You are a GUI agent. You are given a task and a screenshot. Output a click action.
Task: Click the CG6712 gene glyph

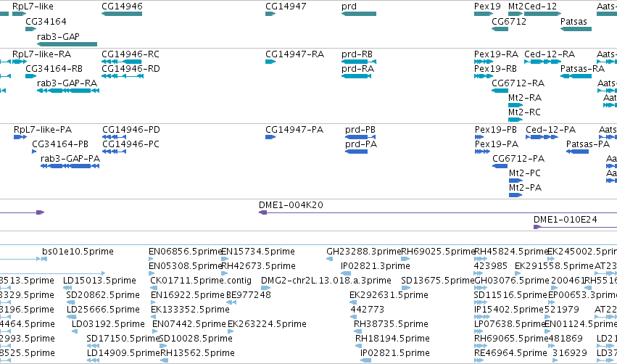click(500, 29)
